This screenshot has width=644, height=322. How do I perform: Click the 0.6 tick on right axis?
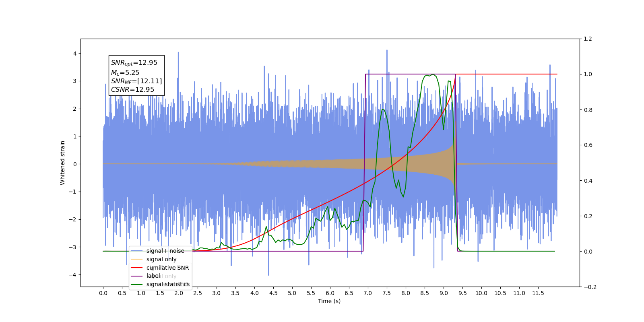click(588, 145)
